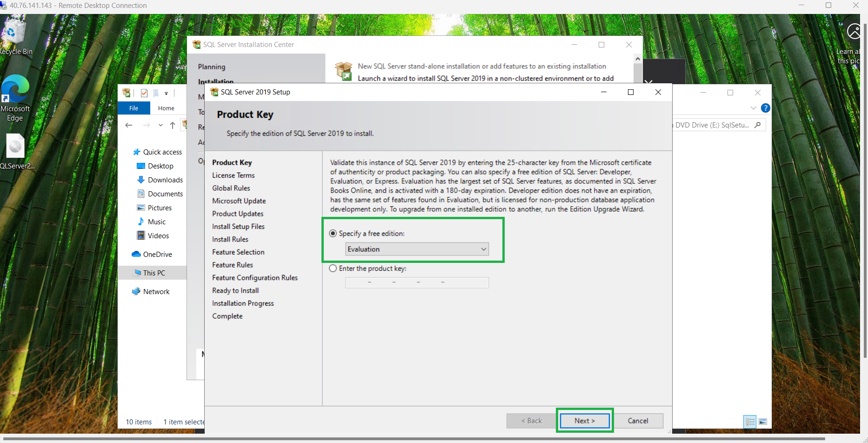Image resolution: width=868 pixels, height=443 pixels.
Task: Open the Customize Quick Access Toolbar dropdown arrow
Action: (x=166, y=94)
